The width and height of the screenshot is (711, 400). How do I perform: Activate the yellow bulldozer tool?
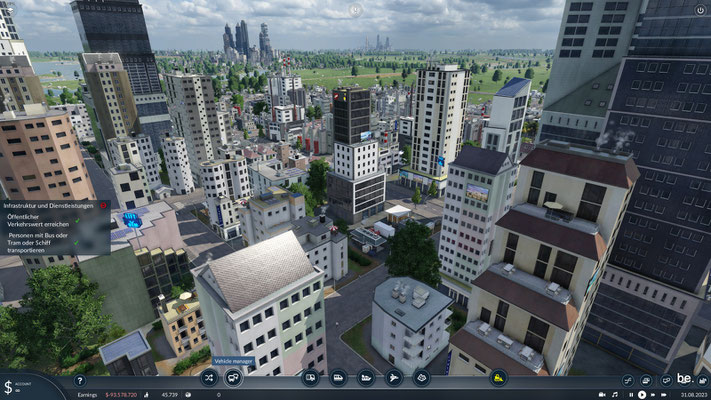click(498, 378)
